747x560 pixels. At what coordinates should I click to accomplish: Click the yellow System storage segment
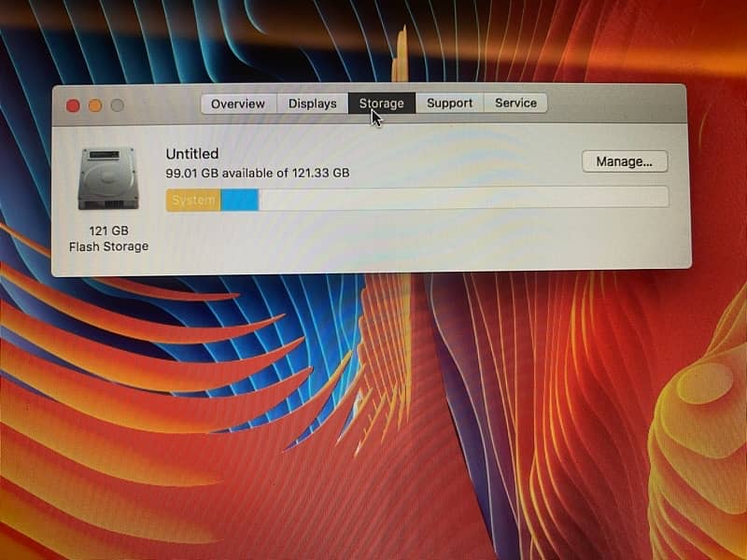(x=193, y=200)
